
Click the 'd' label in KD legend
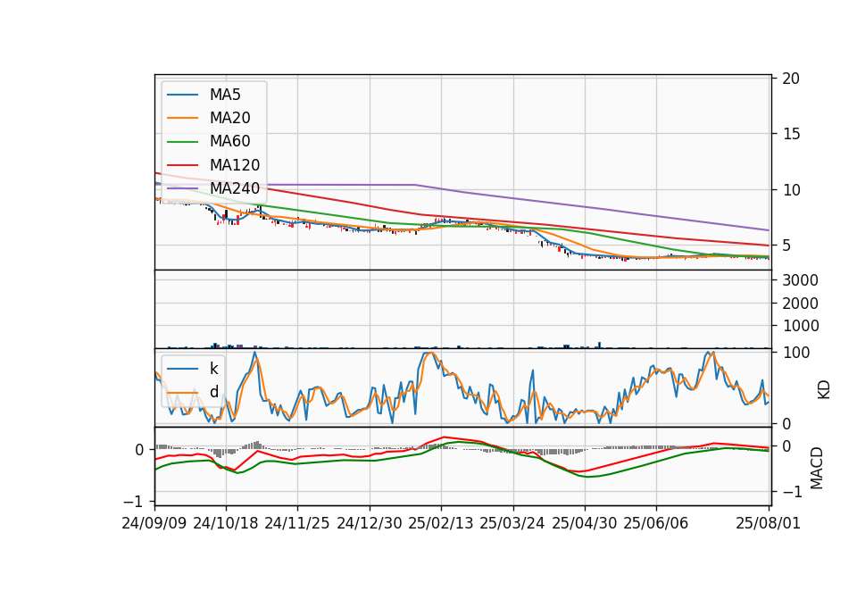tap(213, 392)
